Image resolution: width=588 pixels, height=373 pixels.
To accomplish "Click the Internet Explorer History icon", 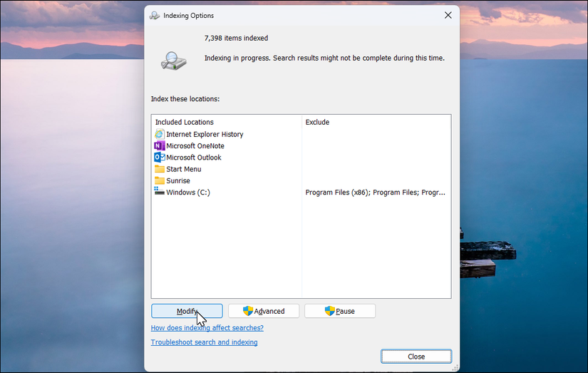I will click(x=160, y=134).
